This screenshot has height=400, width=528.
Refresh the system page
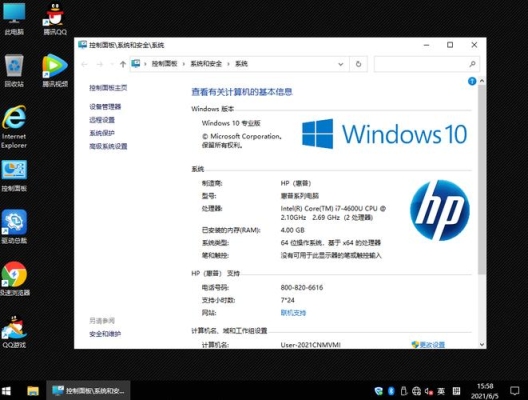(358, 64)
